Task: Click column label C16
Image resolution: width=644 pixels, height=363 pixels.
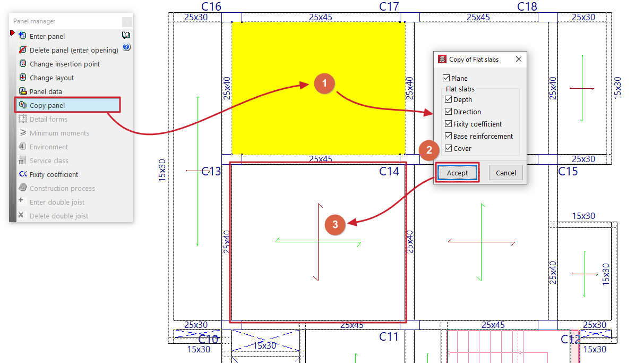Action: [211, 6]
